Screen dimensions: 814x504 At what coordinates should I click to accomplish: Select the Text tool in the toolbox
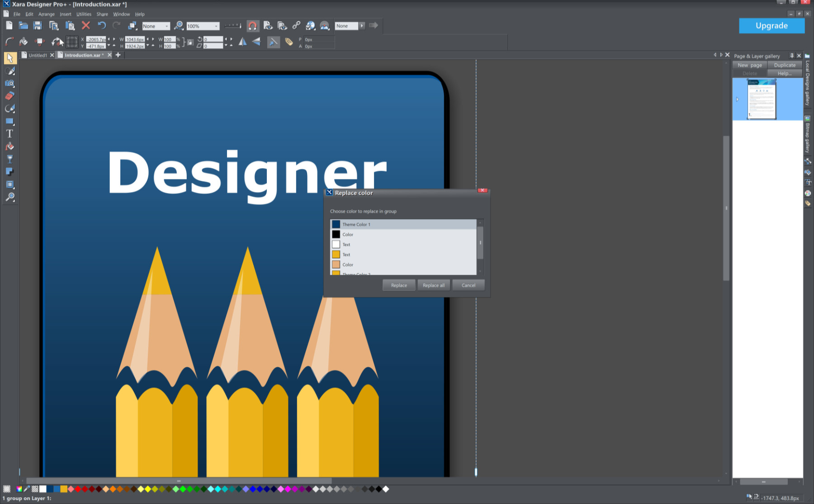[9, 134]
